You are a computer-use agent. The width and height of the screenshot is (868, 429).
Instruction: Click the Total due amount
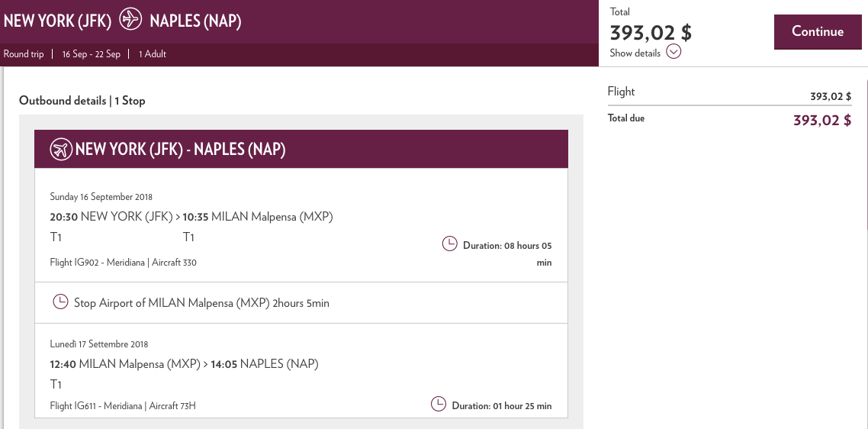[x=822, y=121]
